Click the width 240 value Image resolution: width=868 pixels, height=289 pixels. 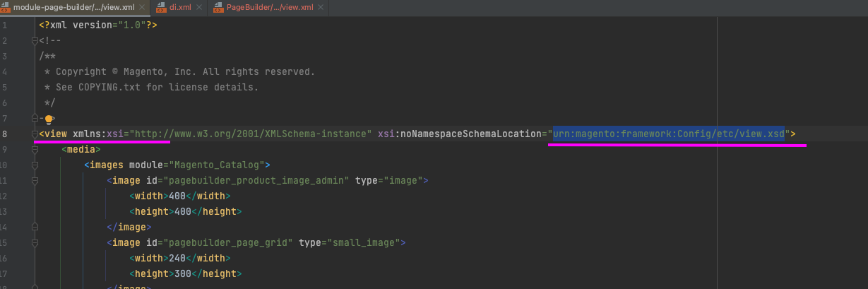click(177, 258)
